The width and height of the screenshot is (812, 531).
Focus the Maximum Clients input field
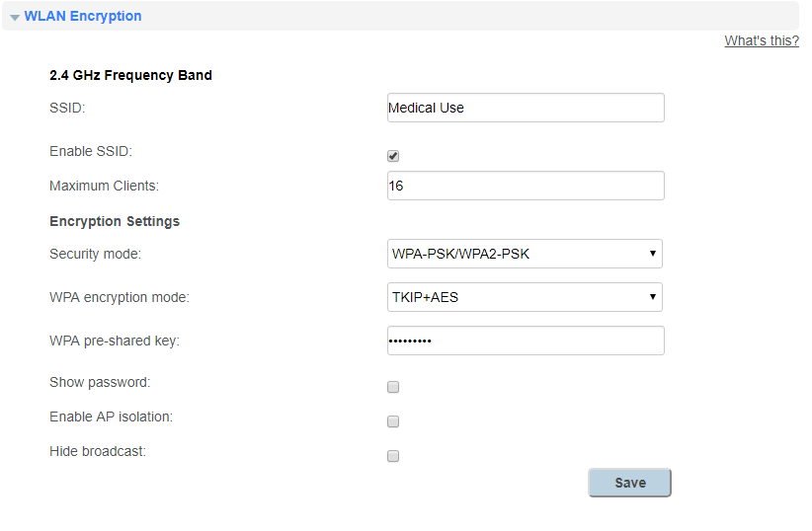(x=525, y=186)
